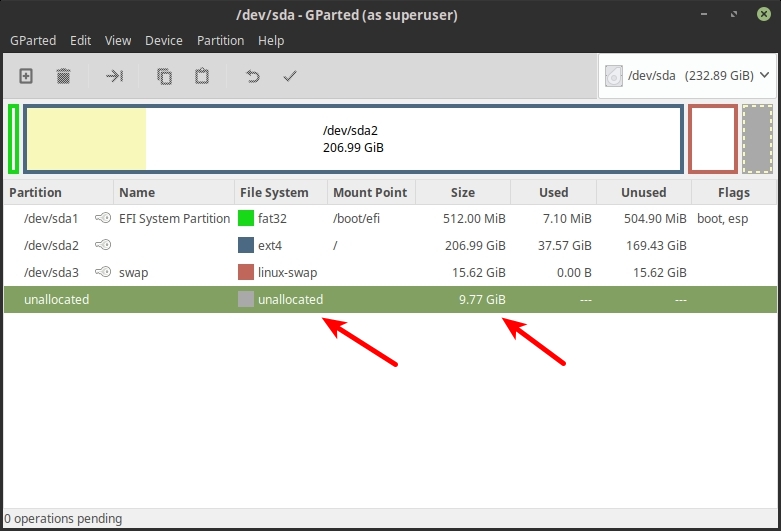The height and width of the screenshot is (531, 781).
Task: Open the Edit menu
Action: (80, 40)
